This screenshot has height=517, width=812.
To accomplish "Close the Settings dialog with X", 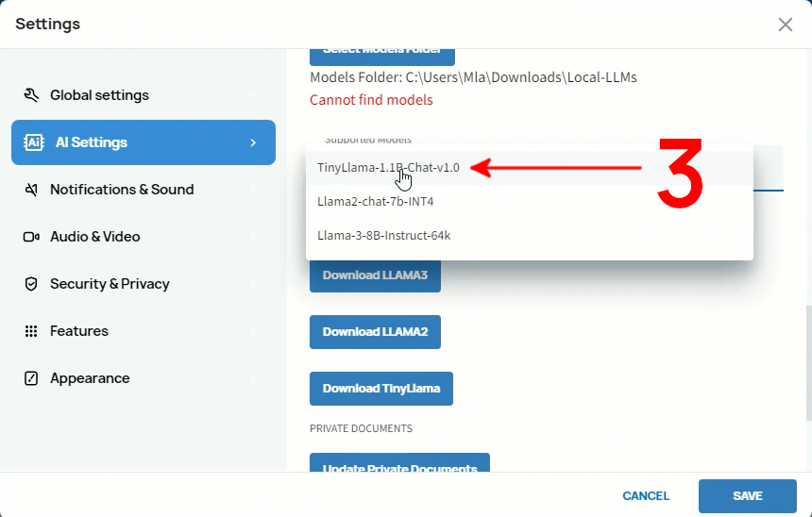I will pyautogui.click(x=785, y=25).
